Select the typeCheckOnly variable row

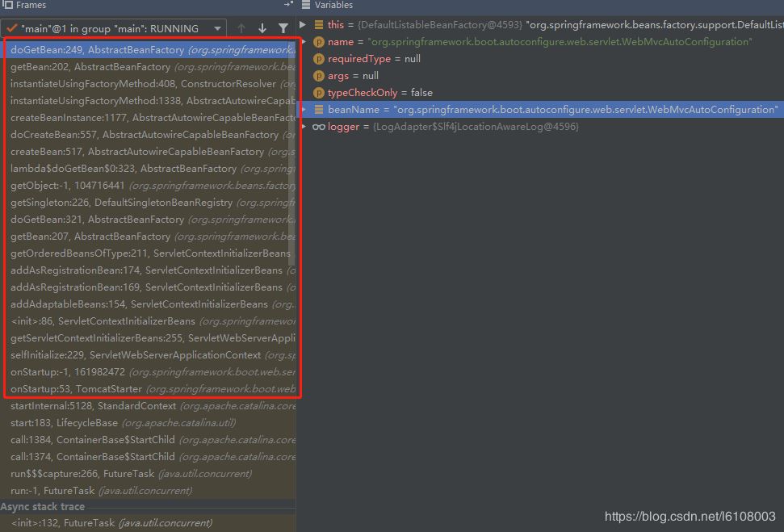(379, 93)
